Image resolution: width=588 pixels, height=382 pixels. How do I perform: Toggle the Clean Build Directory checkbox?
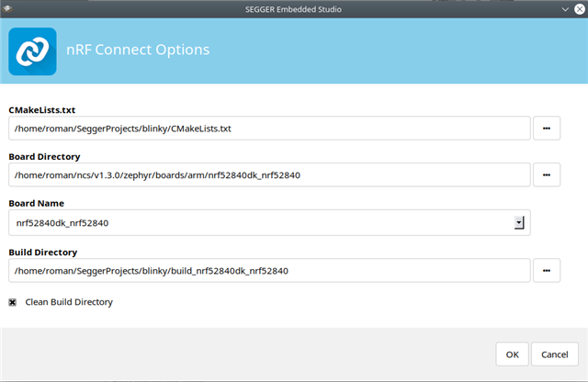pos(12,302)
